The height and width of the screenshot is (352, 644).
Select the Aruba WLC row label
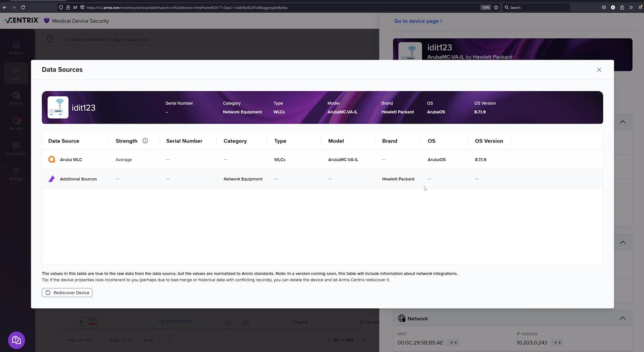click(x=71, y=160)
